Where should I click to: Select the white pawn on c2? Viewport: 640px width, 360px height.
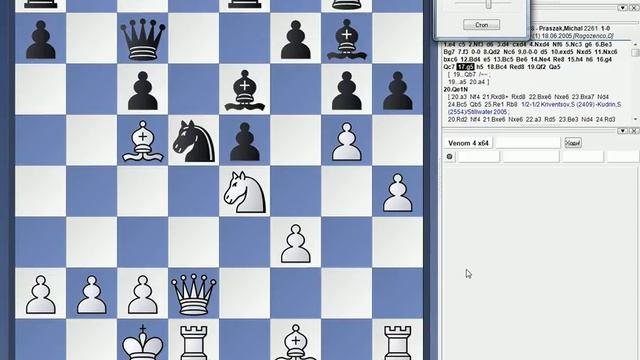click(x=142, y=294)
